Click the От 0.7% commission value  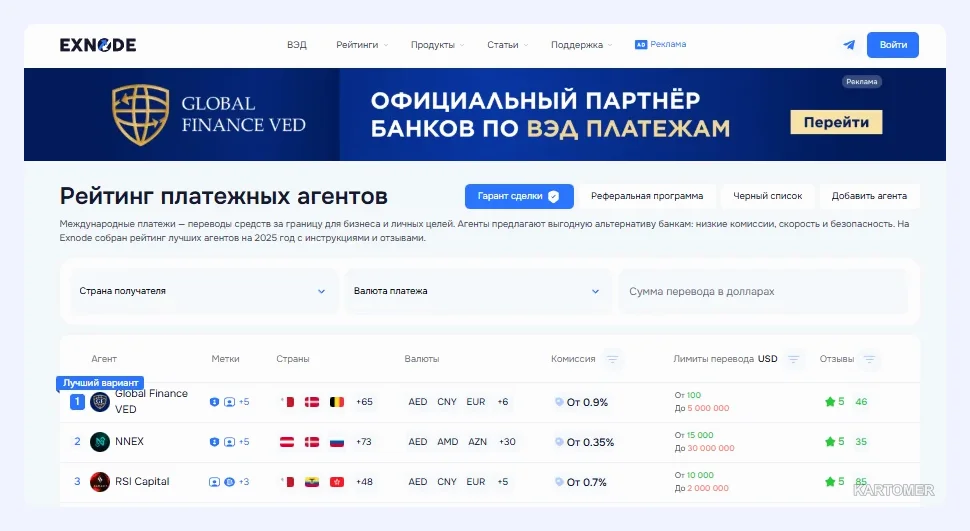[x=586, y=482]
